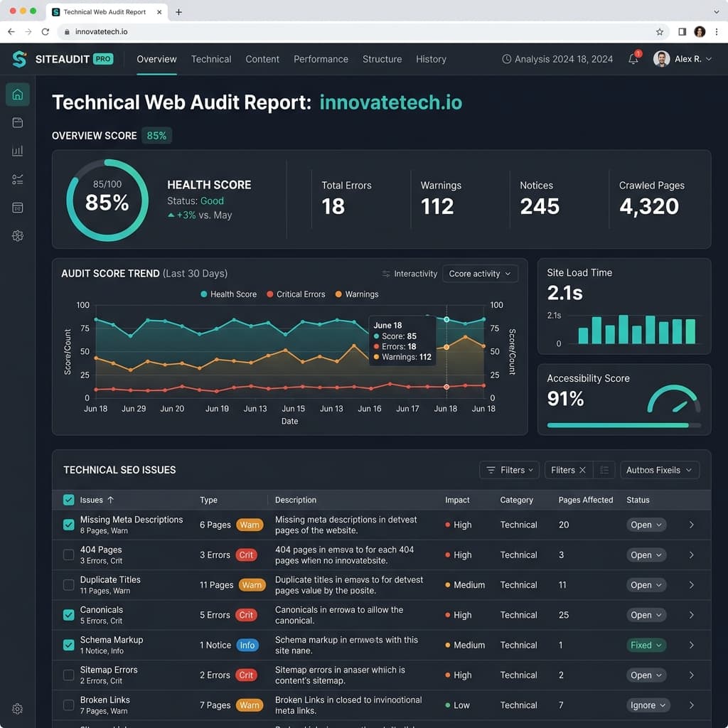Toggle the select-all Issues checkbox
Screen dimensions: 728x728
(x=69, y=500)
